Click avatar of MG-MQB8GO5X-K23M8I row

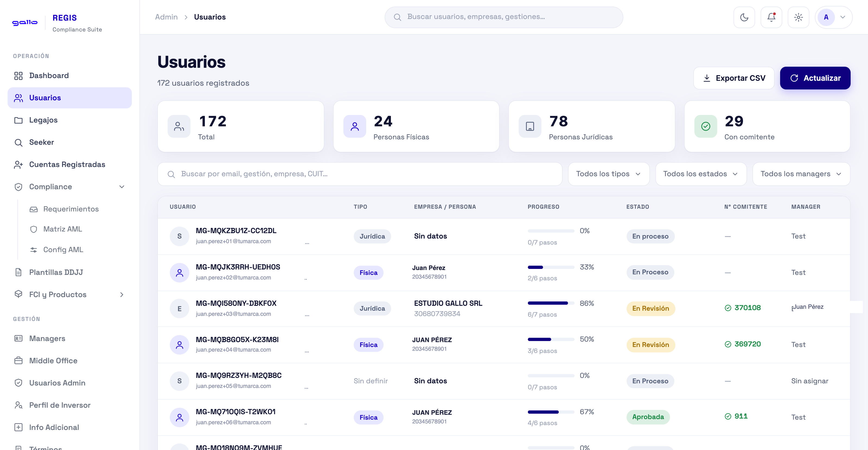click(x=179, y=345)
